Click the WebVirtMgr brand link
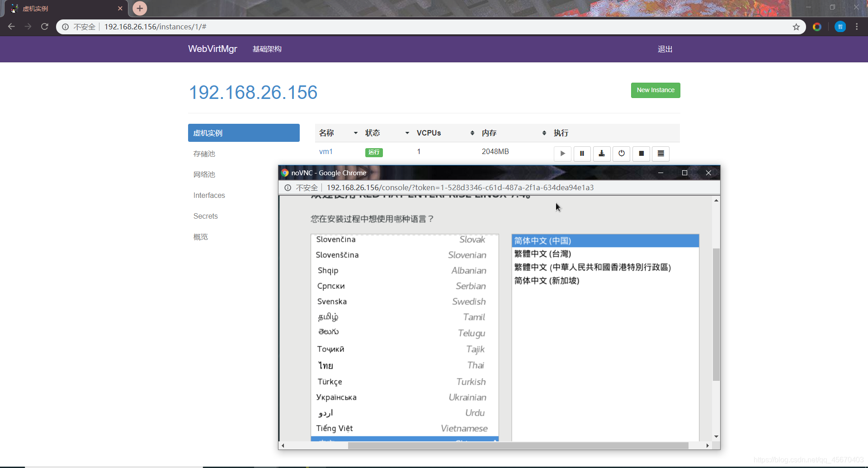 click(x=212, y=49)
